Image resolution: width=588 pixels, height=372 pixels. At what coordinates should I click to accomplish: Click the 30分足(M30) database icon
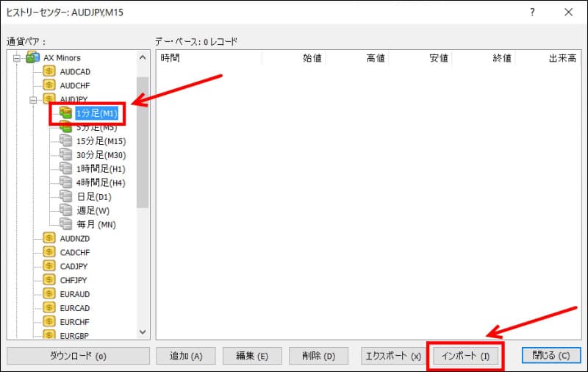pyautogui.click(x=65, y=154)
